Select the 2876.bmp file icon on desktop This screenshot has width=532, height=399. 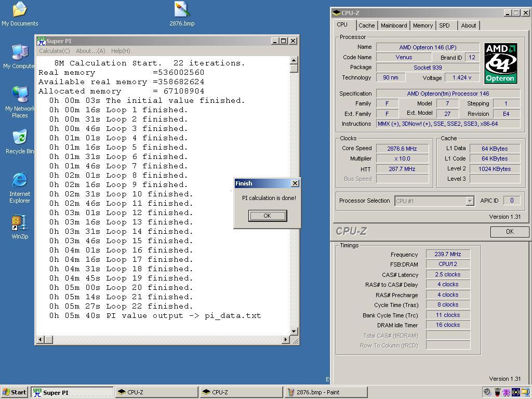coord(182,10)
